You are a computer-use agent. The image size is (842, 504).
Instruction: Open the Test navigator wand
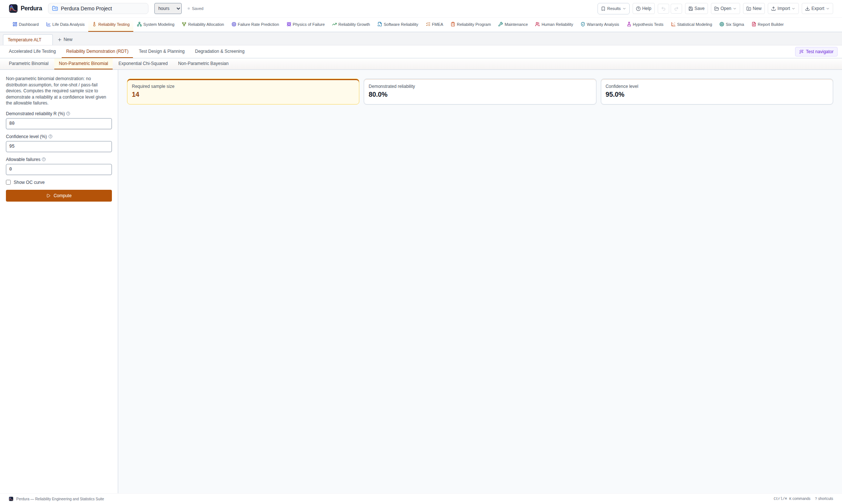pos(816,52)
